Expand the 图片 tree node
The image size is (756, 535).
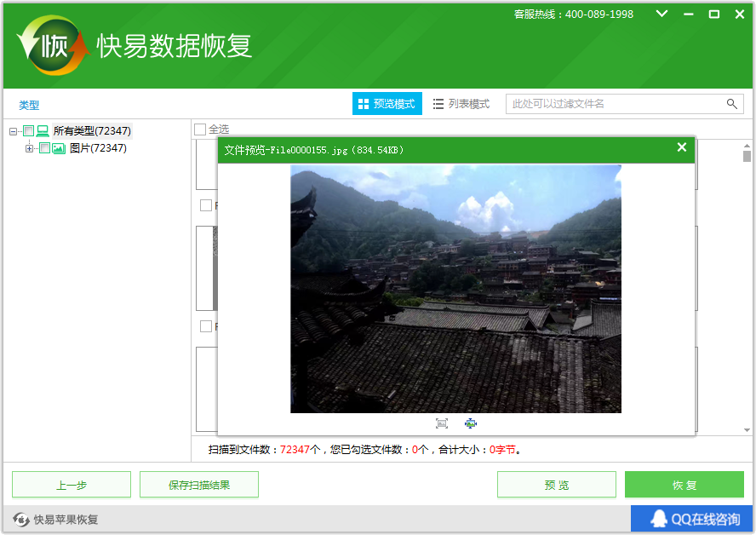pyautogui.click(x=30, y=148)
